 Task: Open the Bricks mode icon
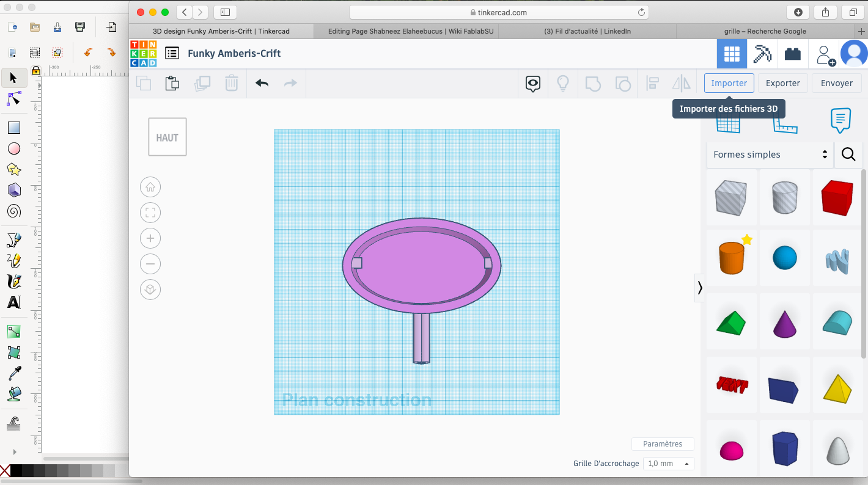(x=793, y=54)
